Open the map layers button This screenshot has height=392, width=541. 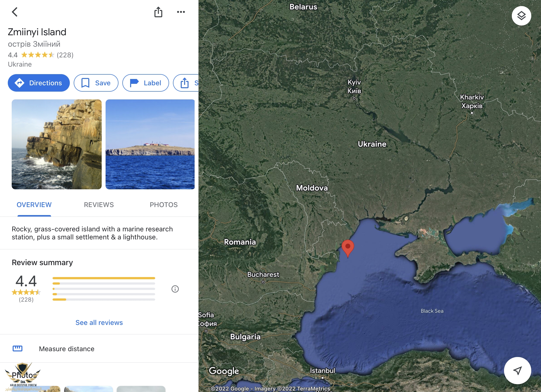click(521, 16)
